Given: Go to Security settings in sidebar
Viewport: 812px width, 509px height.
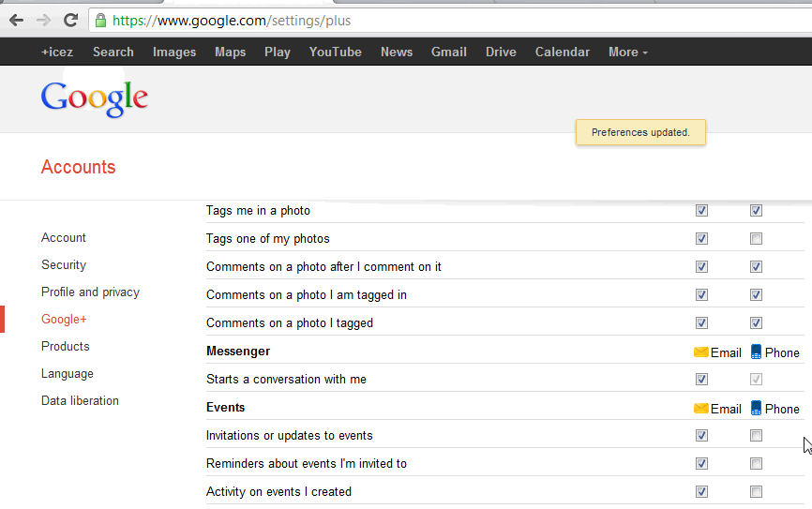Looking at the screenshot, I should point(64,265).
